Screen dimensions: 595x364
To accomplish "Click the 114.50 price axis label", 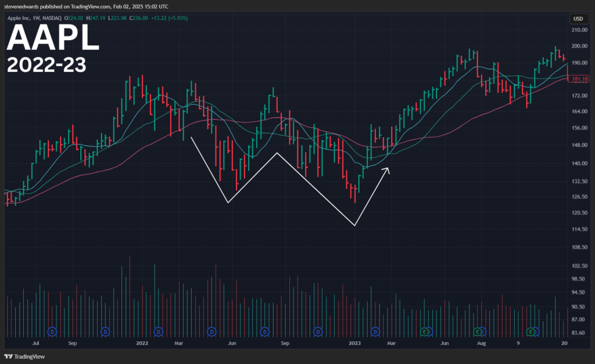I will pyautogui.click(x=579, y=229).
